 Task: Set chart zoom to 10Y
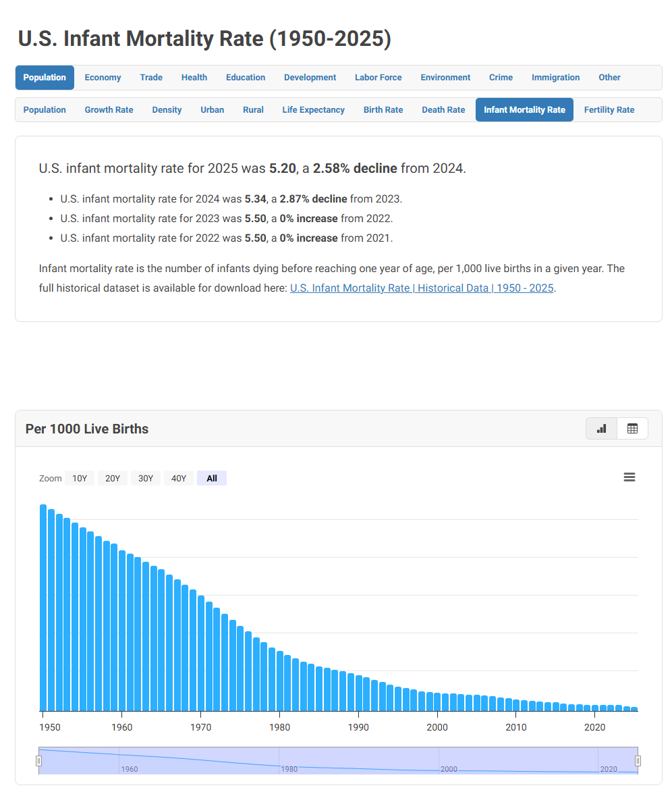80,478
